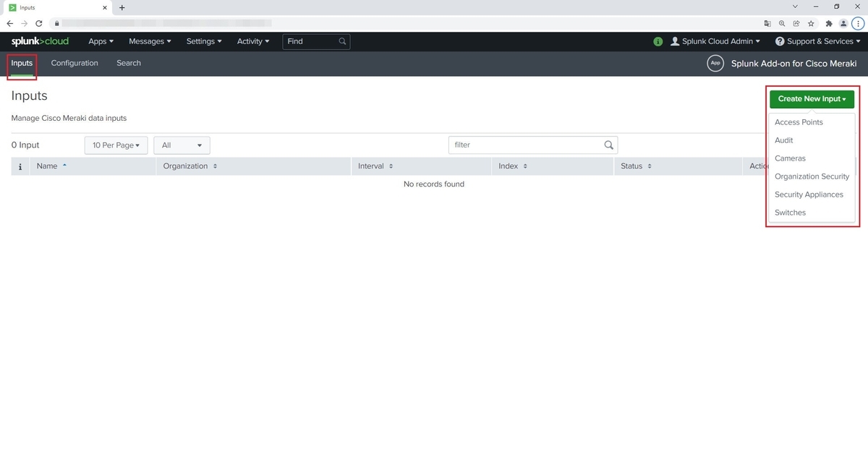The image size is (868, 470).
Task: Click the search icon in the filter field
Action: [608, 145]
